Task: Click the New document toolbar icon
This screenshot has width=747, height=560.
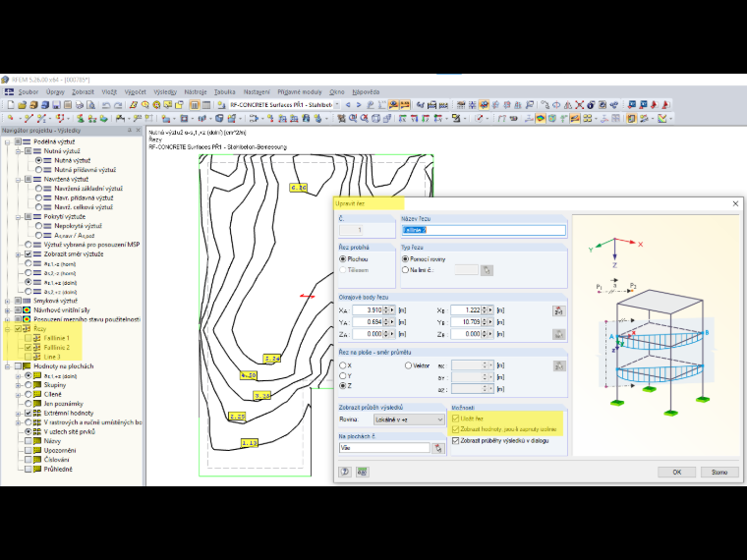Action: pos(11,105)
